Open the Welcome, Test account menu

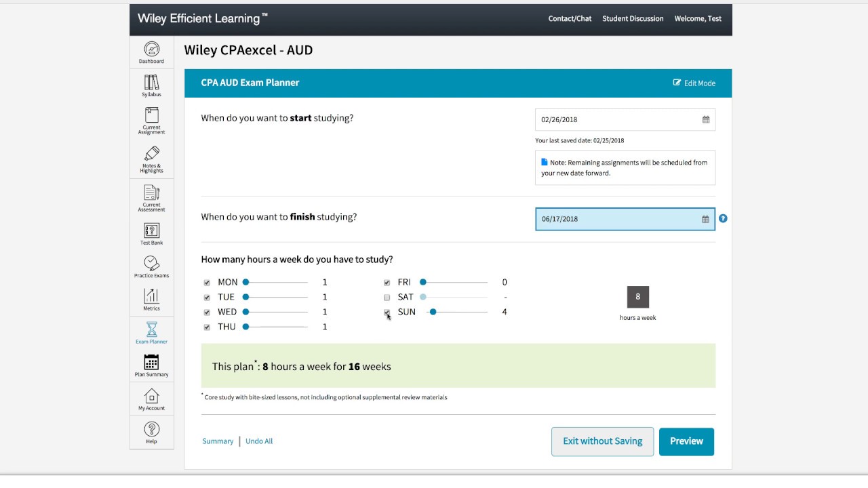(698, 19)
